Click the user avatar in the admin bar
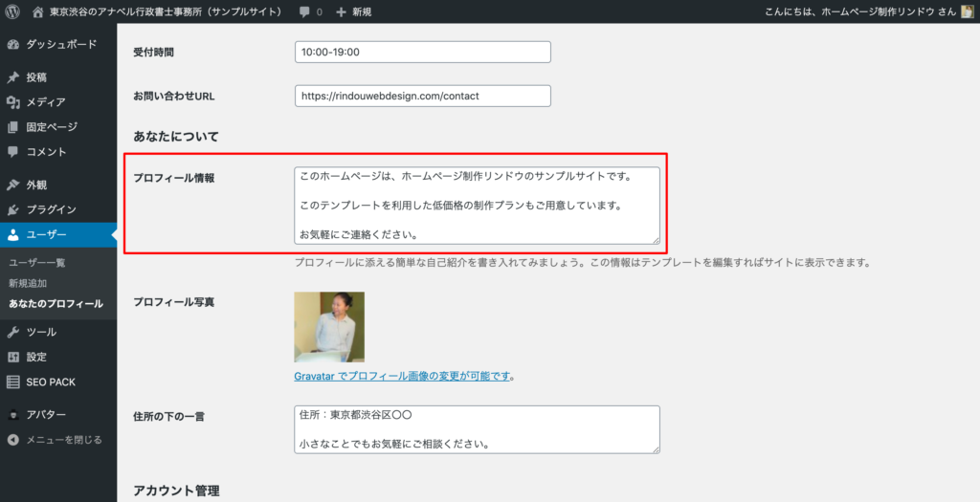The height and width of the screenshot is (502, 980). [x=967, y=11]
